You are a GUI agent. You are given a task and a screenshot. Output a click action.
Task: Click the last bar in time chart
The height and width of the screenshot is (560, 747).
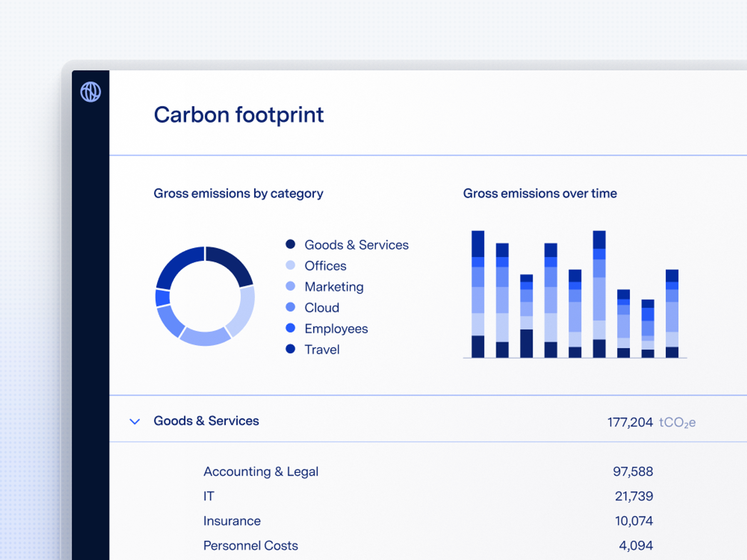672,314
